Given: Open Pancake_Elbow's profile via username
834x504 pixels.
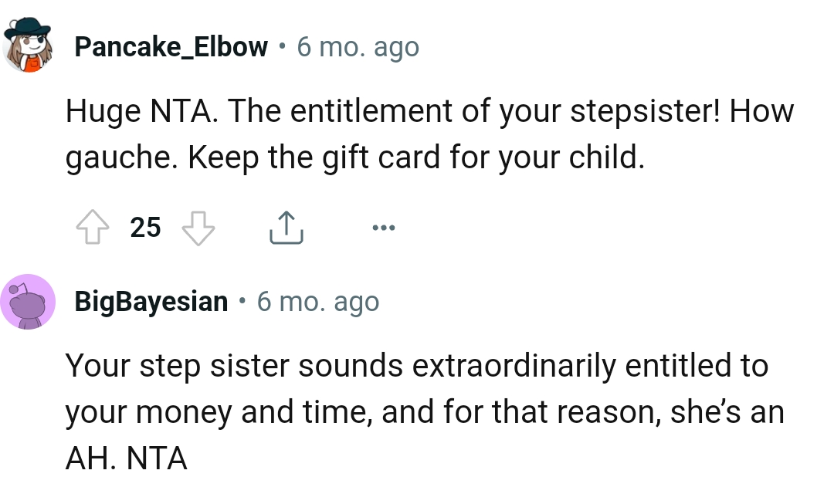Looking at the screenshot, I should coord(170,46).
